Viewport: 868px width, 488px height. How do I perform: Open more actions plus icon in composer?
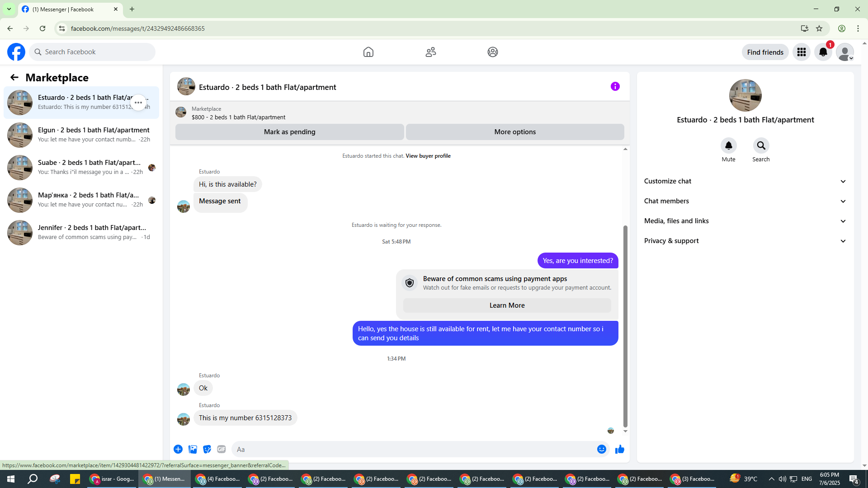(178, 449)
